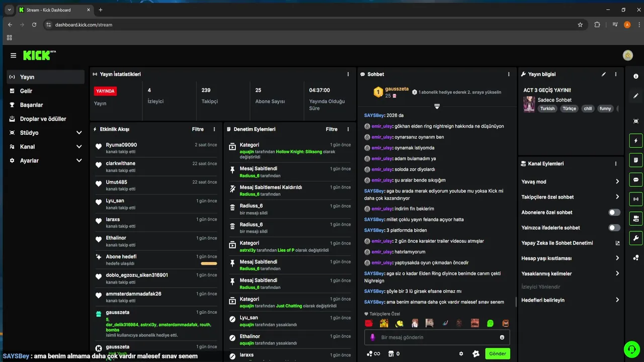644x362 pixels.
Task: Open Yapay Zeka ile Sohbet Denetimi link
Action: (571, 243)
